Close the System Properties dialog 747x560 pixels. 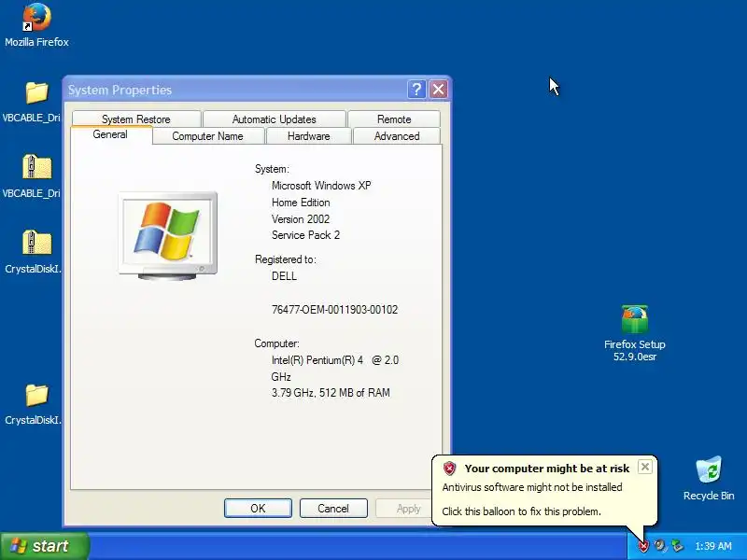pos(438,89)
